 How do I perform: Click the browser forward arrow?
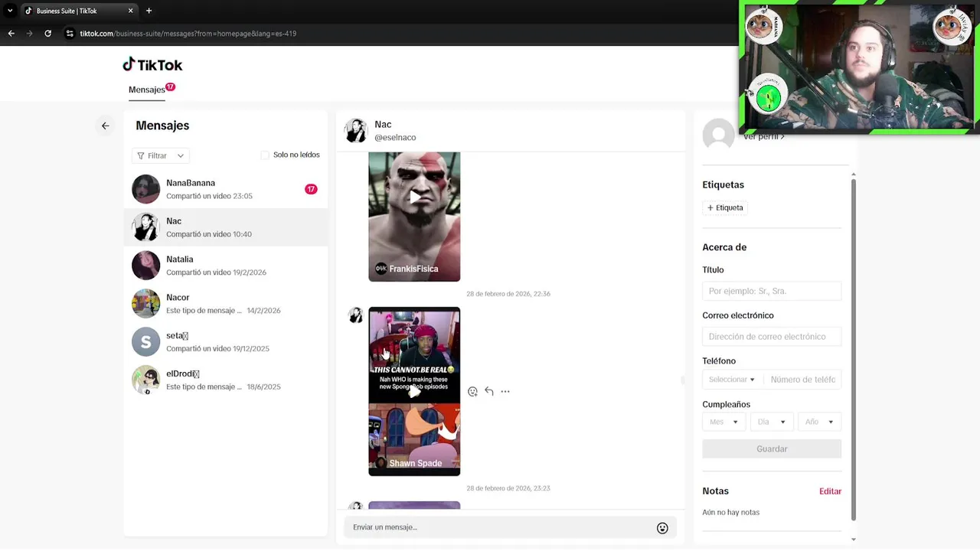(29, 34)
